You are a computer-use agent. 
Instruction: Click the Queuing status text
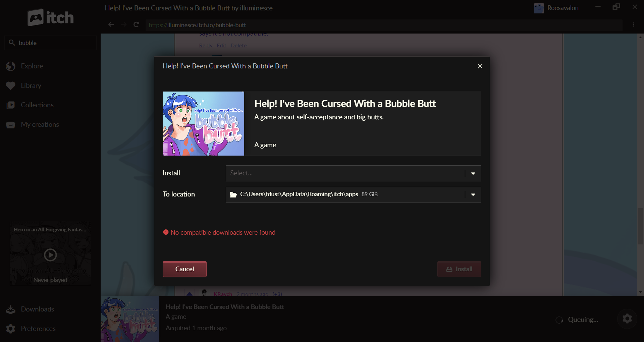[x=583, y=320]
